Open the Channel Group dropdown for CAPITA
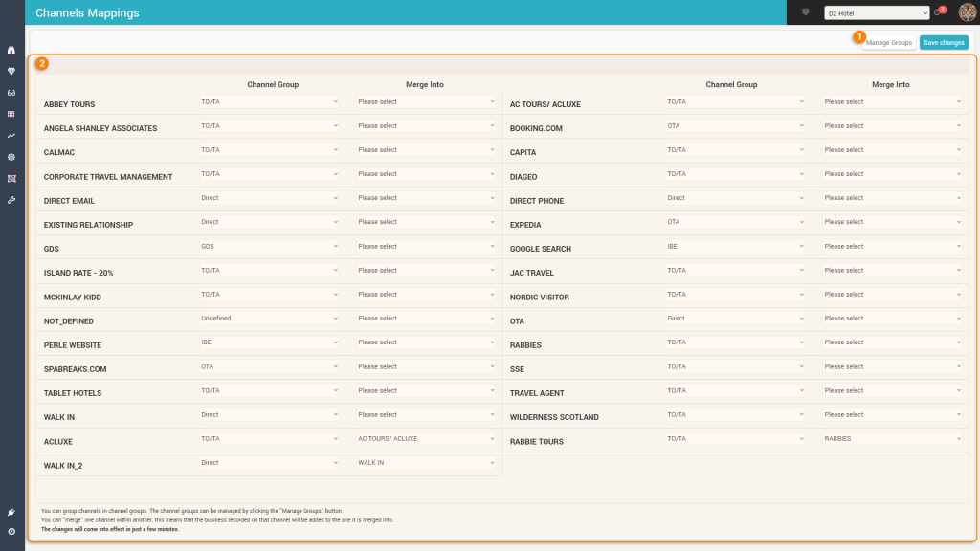Viewport: 980px width, 551px height. point(735,150)
